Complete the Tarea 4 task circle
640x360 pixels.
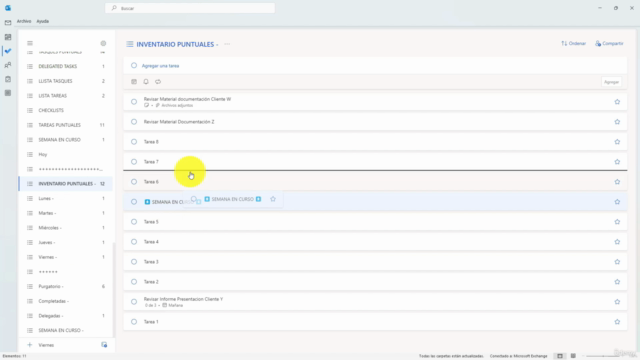134,242
